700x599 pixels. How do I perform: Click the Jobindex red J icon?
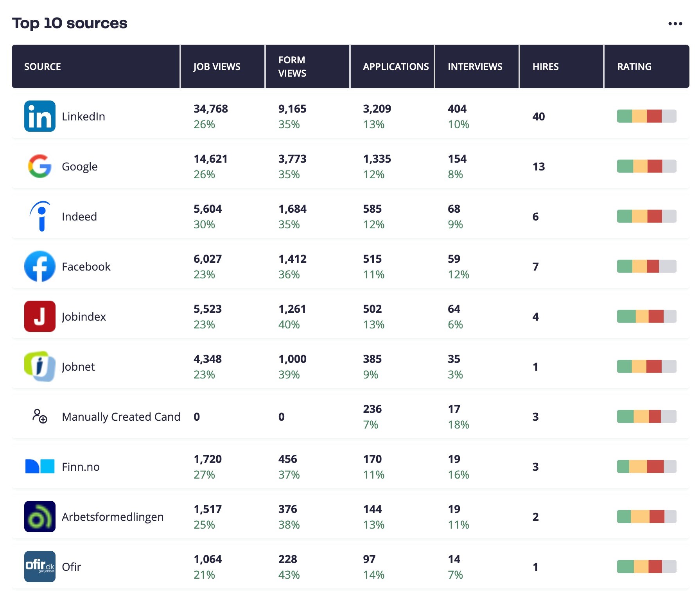(39, 316)
